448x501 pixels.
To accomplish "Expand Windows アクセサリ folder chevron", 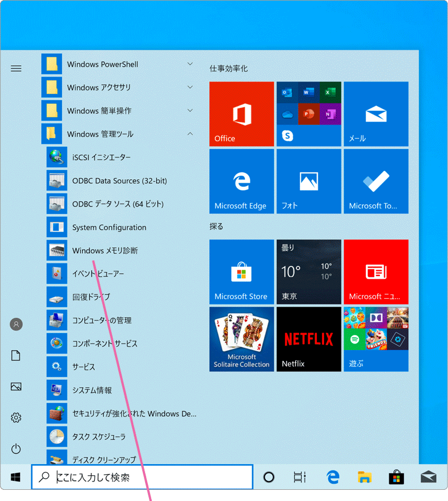I will tap(190, 87).
